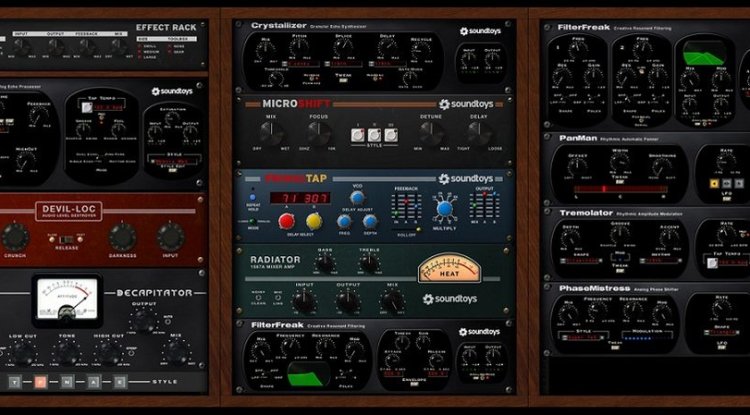The height and width of the screenshot is (415, 750).
Task: Click the Decapitator Tone knob
Action: (66, 354)
